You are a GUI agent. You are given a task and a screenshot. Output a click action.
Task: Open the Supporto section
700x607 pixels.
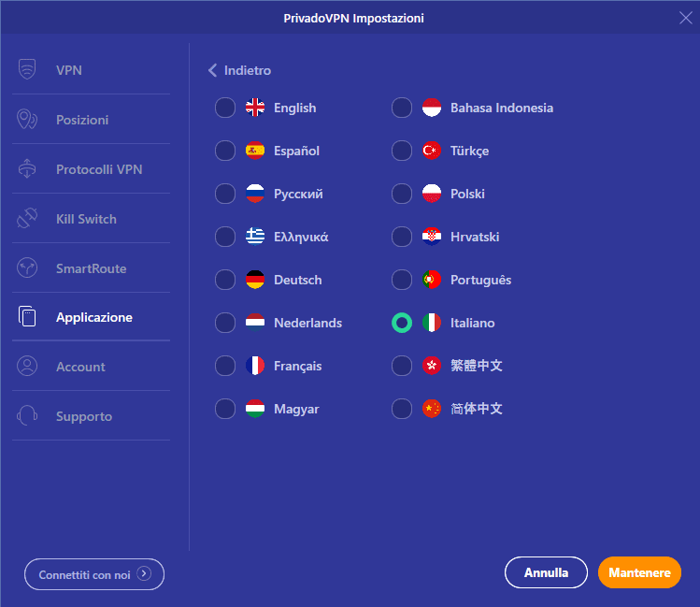(x=91, y=416)
